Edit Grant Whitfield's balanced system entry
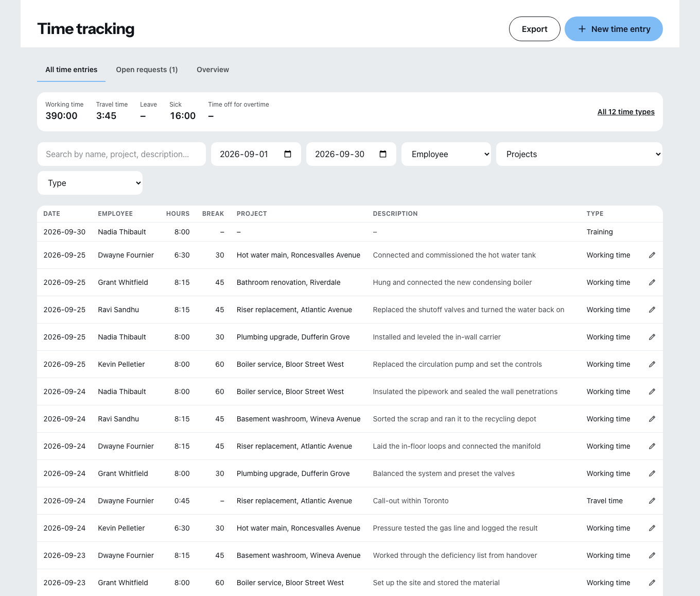The height and width of the screenshot is (596, 700). point(652,473)
